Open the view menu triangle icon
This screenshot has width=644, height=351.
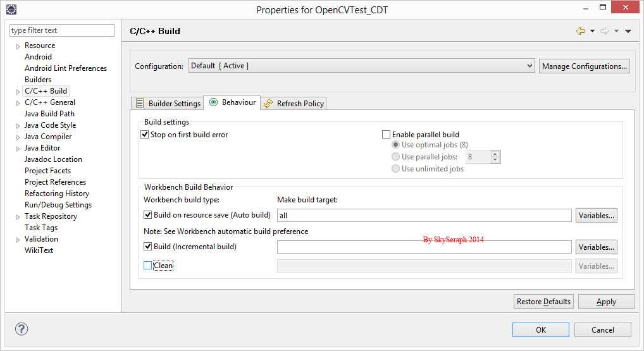(628, 31)
